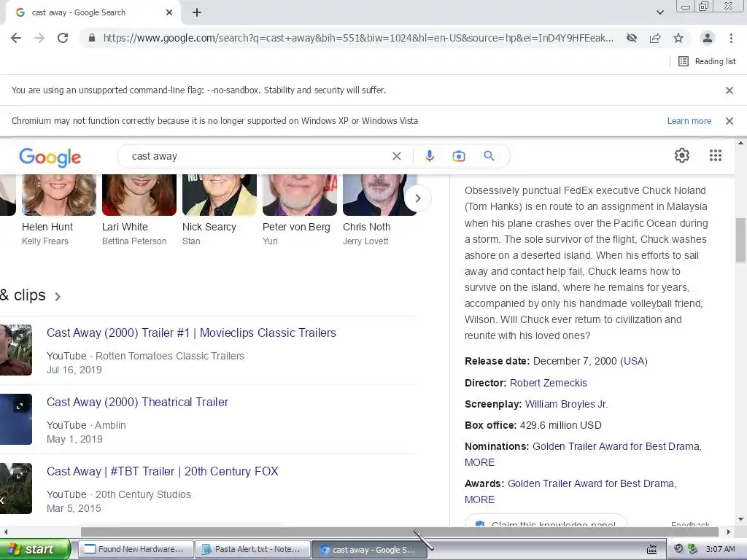Show MORE awards
The height and width of the screenshot is (560, 747).
(479, 499)
